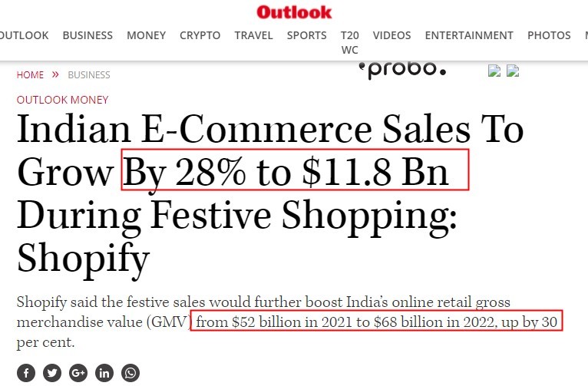
Task: Open the Money section in navigation
Action: click(146, 35)
